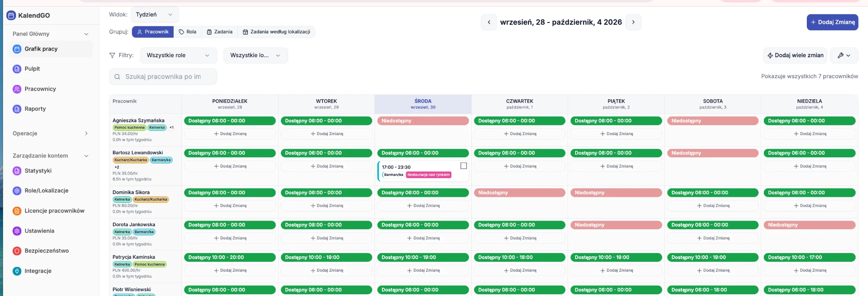Screen dimensions: 868x296
Task: Click the Raporty sidebar icon
Action: coord(17,109)
